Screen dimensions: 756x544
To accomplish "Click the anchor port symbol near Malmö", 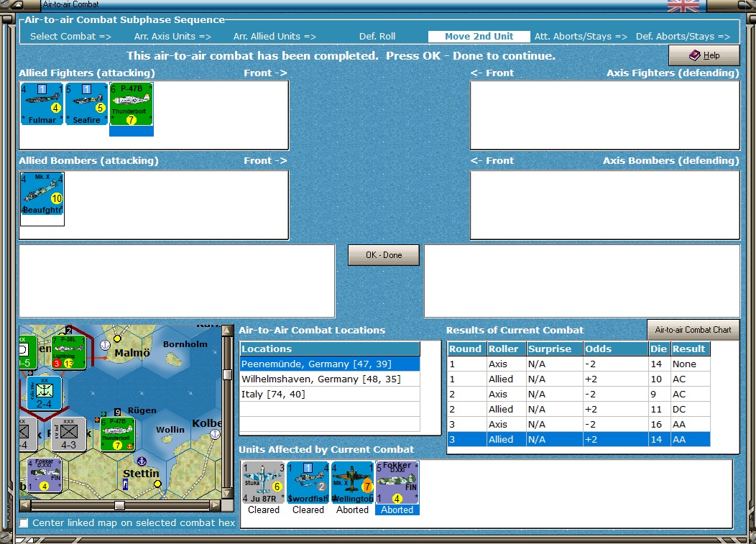I will pyautogui.click(x=105, y=345).
